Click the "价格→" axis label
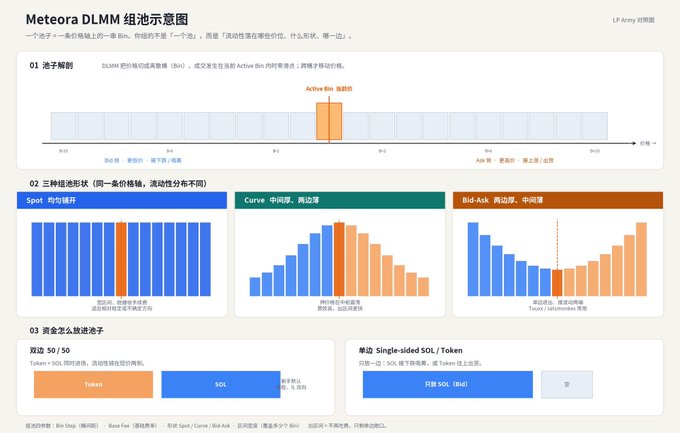 pos(648,143)
